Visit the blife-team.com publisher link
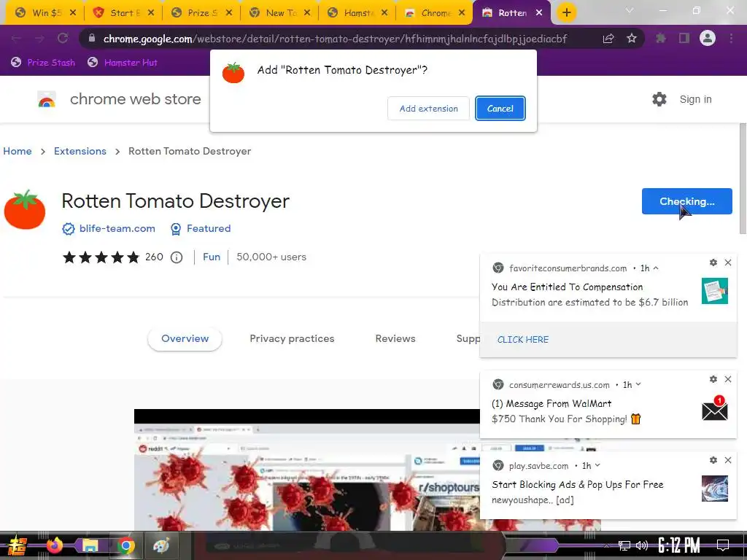 coord(117,228)
